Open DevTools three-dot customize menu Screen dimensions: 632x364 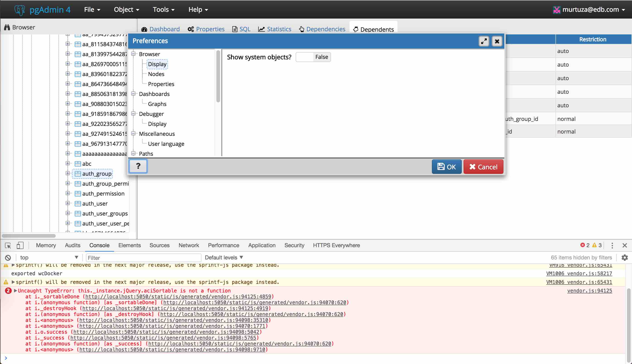(x=612, y=246)
